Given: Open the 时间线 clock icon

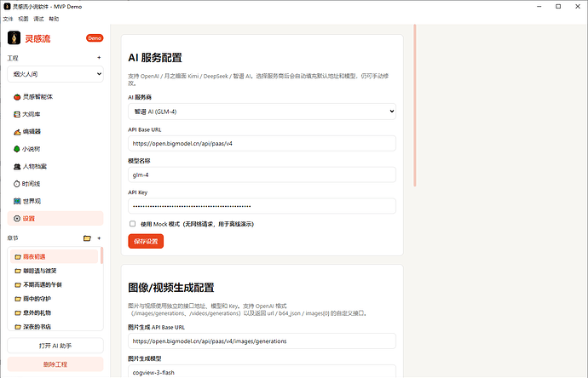Looking at the screenshot, I should [x=17, y=184].
